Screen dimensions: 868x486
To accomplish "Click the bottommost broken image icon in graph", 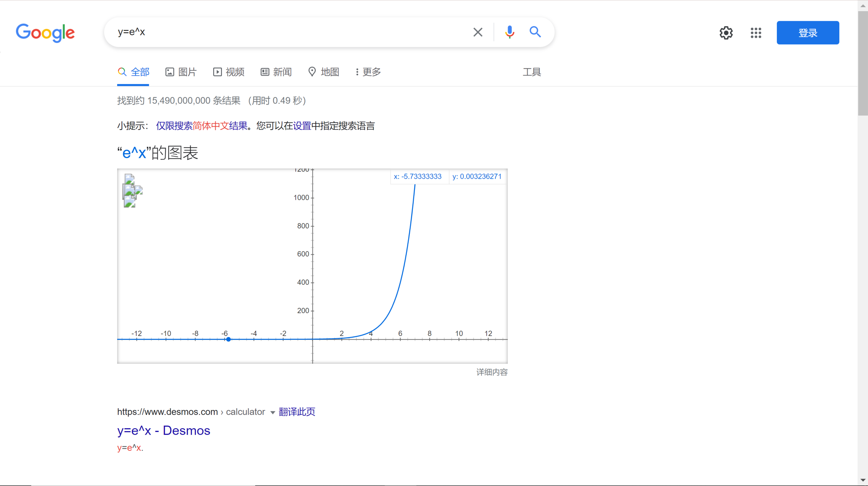I will pyautogui.click(x=129, y=202).
